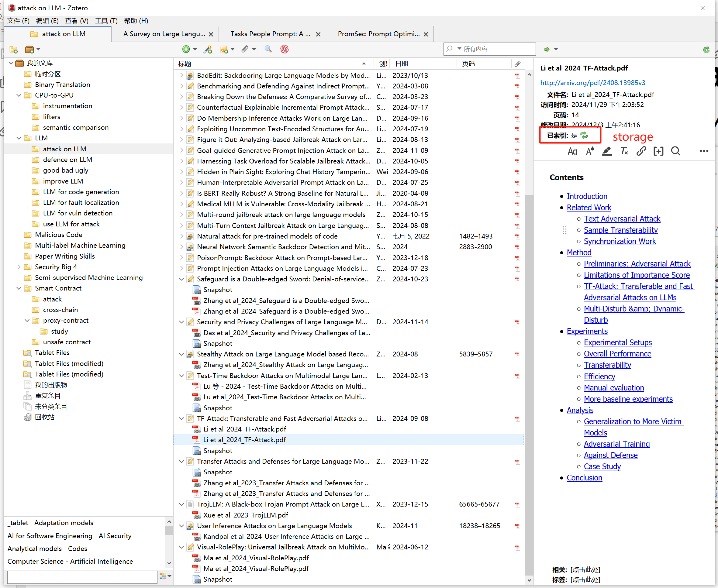The image size is (718, 588).
Task: Open the search mode dropdown arrow
Action: (x=459, y=49)
